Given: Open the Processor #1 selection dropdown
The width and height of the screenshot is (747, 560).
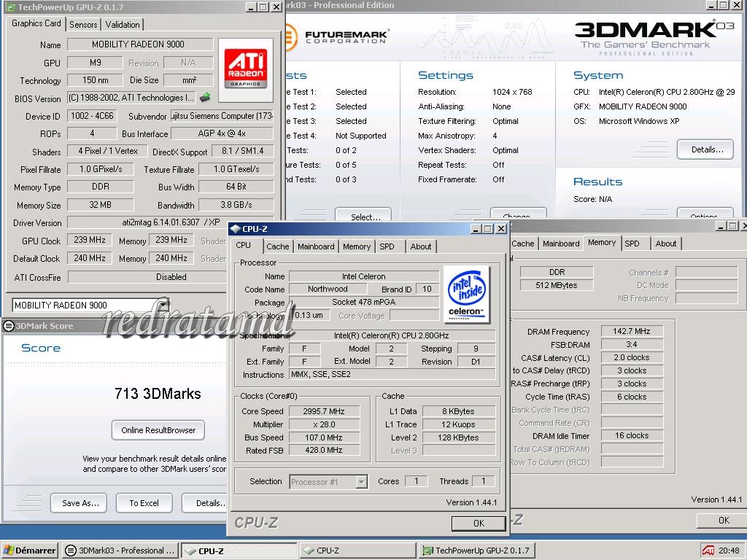Looking at the screenshot, I should pyautogui.click(x=362, y=482).
